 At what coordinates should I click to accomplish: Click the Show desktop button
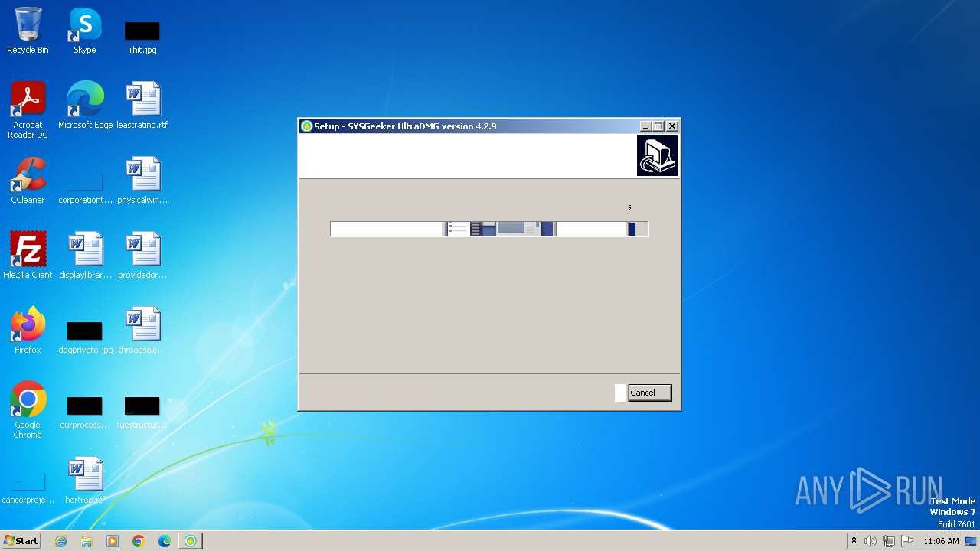[x=972, y=541]
